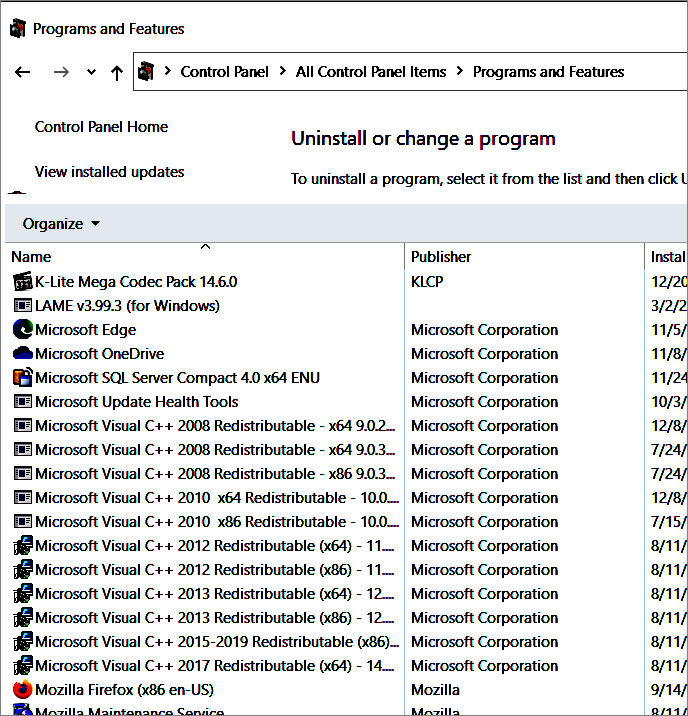Click the Mozilla publisher in Firefox row
Viewport: 688px width, 716px height.
(435, 690)
